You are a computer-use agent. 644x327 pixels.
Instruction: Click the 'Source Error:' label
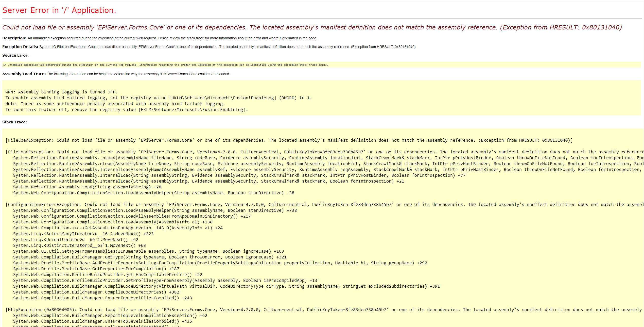15,55
